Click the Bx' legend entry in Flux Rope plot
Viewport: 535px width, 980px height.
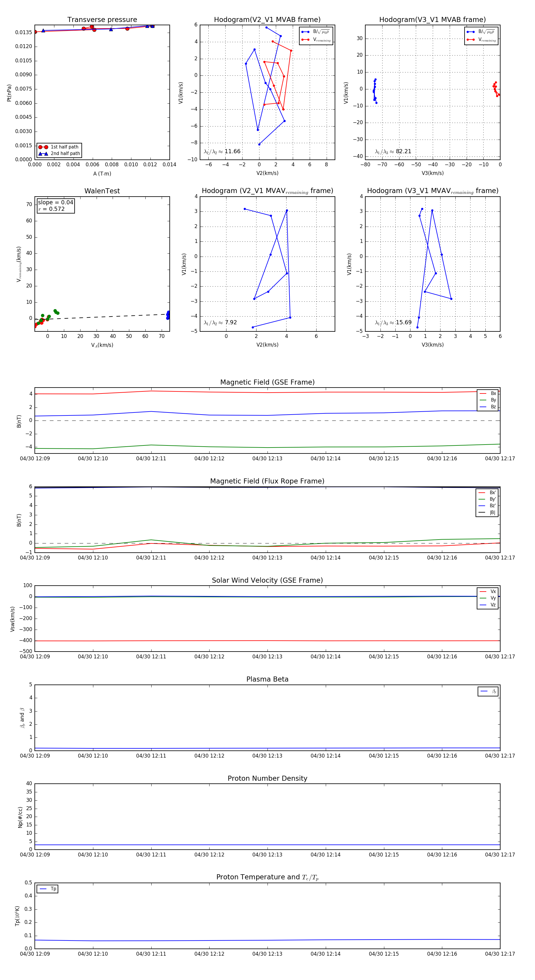coord(487,493)
